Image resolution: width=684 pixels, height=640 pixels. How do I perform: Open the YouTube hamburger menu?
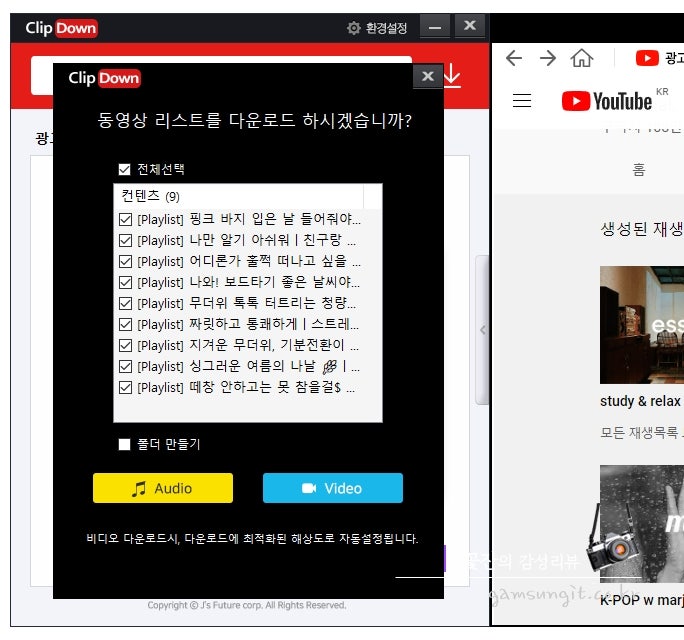tap(522, 100)
